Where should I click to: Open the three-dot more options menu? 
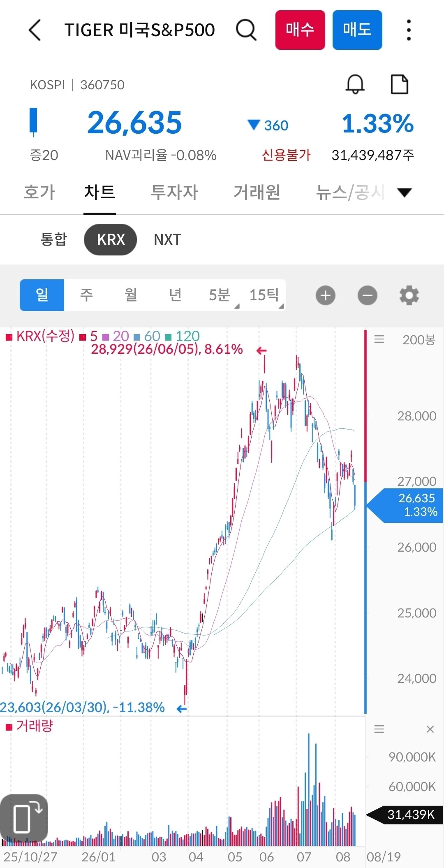click(408, 30)
